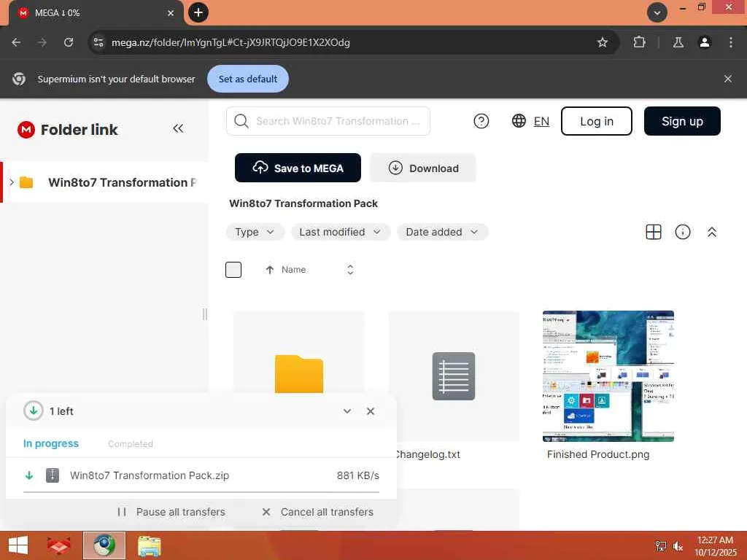This screenshot has width=747, height=560.
Task: Collapse the header with double-chevron icon
Action: tap(712, 232)
